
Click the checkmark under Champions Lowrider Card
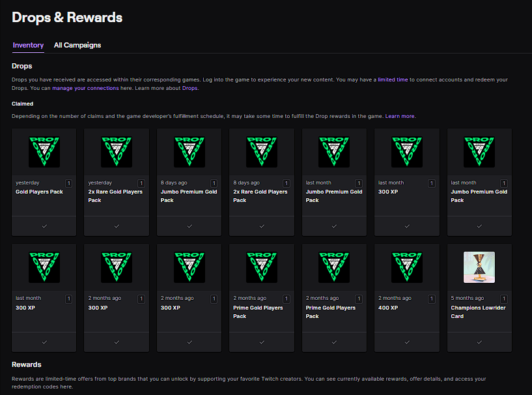point(479,342)
